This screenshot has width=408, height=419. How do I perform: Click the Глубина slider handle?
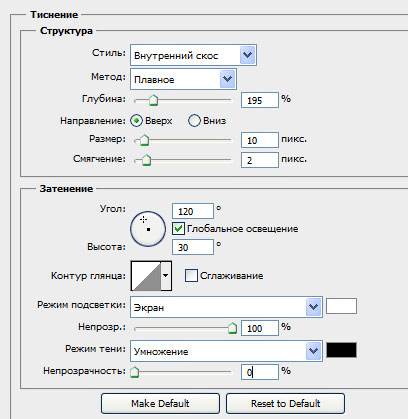coord(153,100)
